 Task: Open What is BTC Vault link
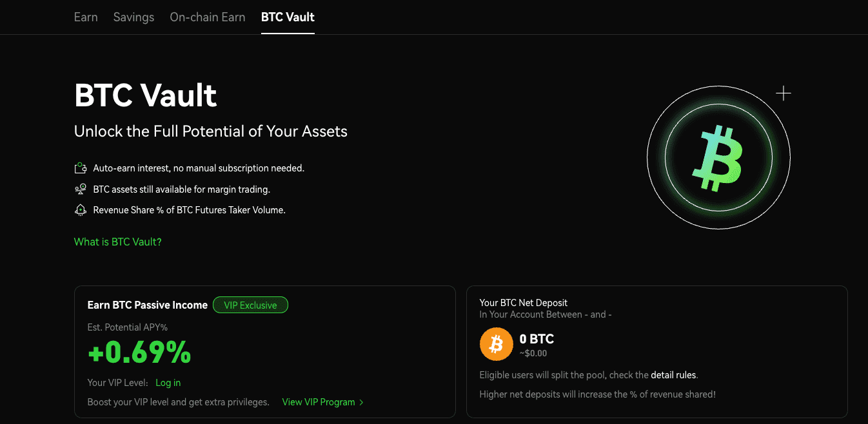tap(117, 242)
